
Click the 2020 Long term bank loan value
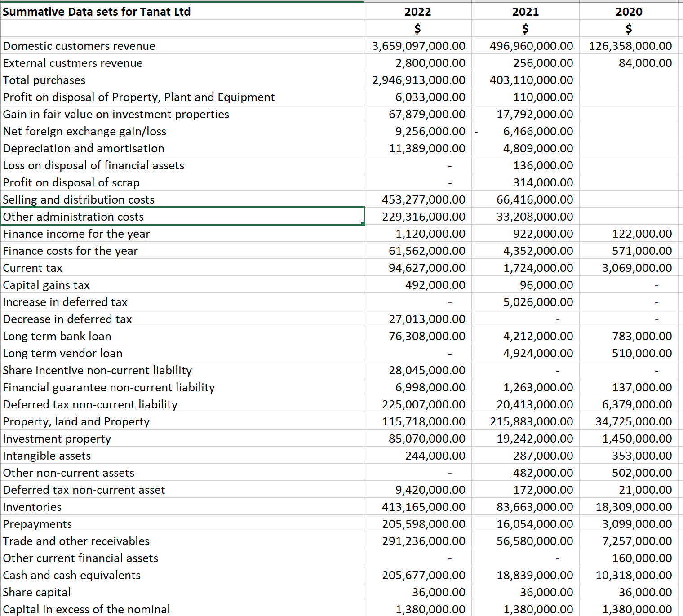629,336
